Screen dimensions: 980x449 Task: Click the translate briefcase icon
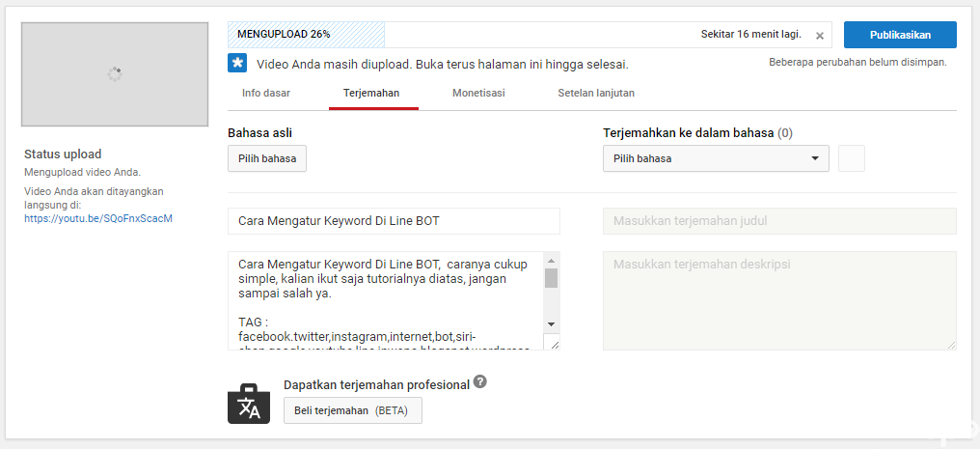(x=249, y=404)
